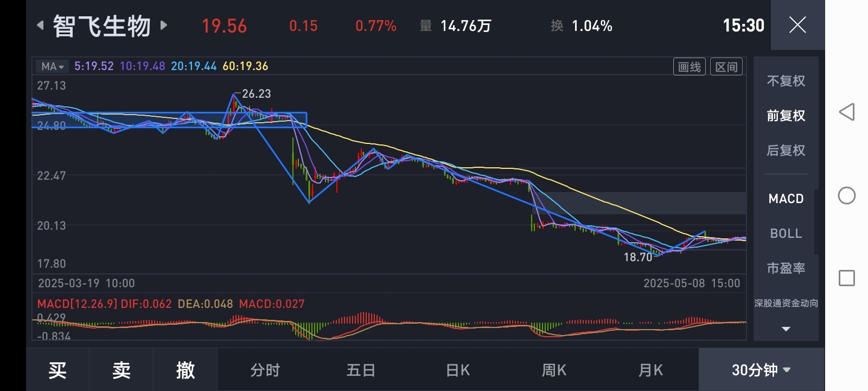Activate the 区间 range statistics button
This screenshot has width=868, height=391.
coord(726,67)
